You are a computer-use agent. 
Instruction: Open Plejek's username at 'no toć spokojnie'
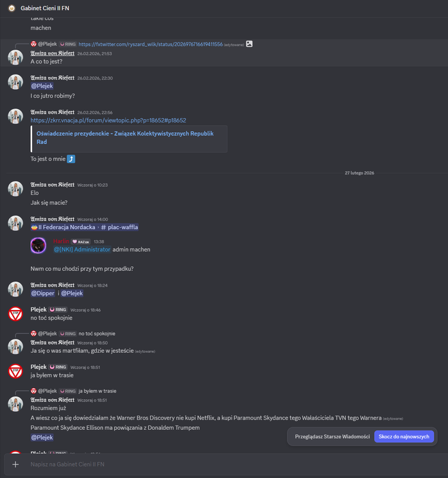pos(39,309)
